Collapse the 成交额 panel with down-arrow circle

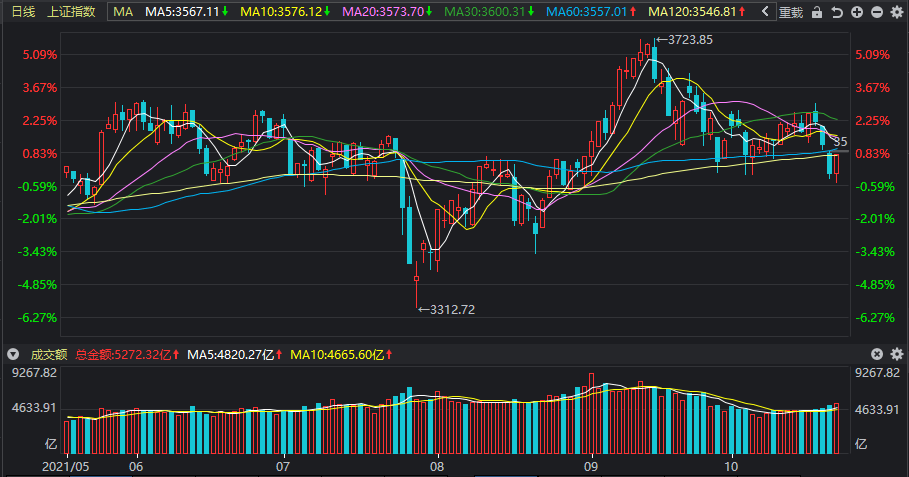13,354
